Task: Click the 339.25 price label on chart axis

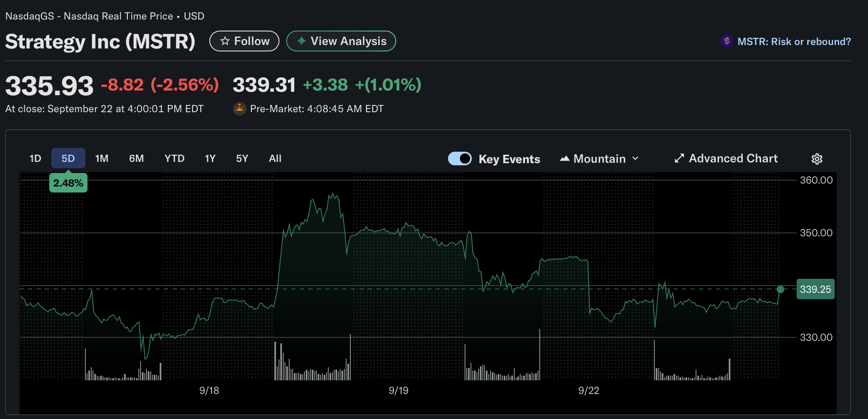Action: [x=815, y=289]
